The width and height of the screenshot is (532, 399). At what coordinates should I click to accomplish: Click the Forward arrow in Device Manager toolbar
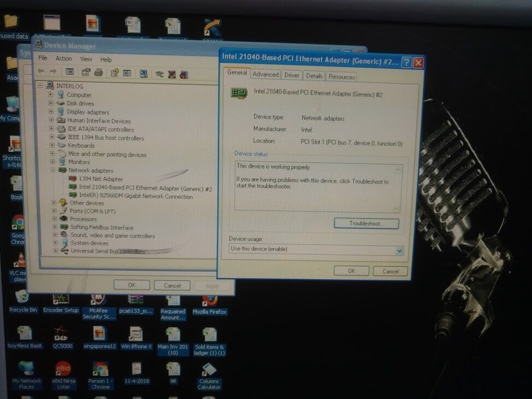[53, 71]
